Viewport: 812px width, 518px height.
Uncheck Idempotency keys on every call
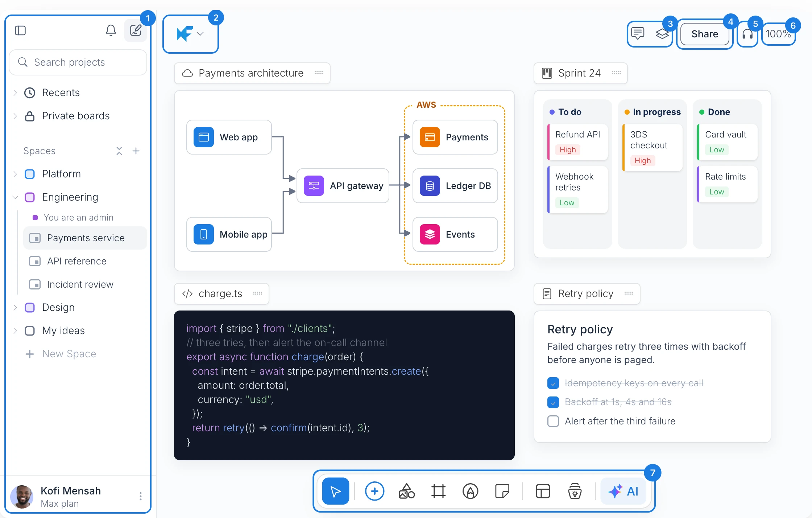[553, 383]
